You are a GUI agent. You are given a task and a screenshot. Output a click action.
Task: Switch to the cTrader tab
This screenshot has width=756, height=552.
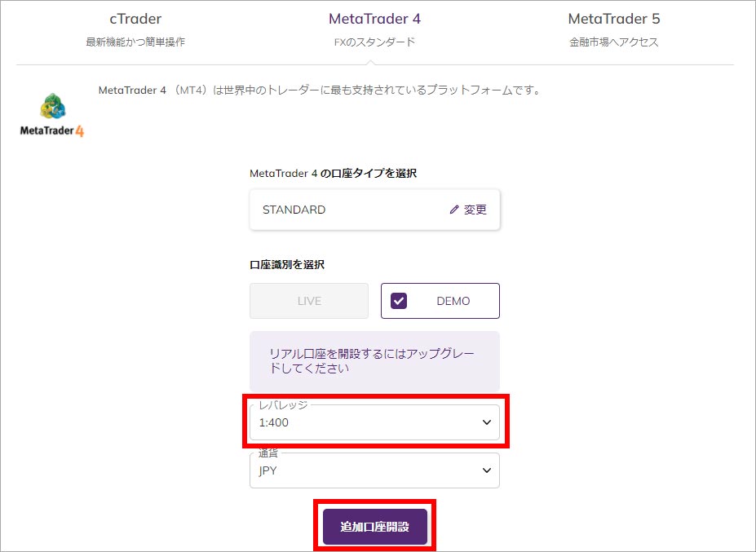[135, 19]
